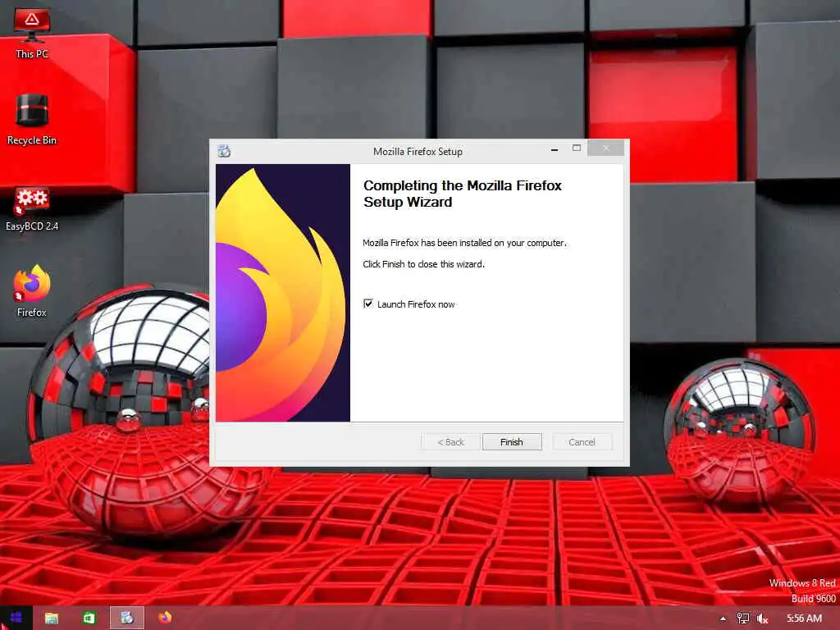Click the Cancel button
The height and width of the screenshot is (630, 840).
(x=582, y=442)
